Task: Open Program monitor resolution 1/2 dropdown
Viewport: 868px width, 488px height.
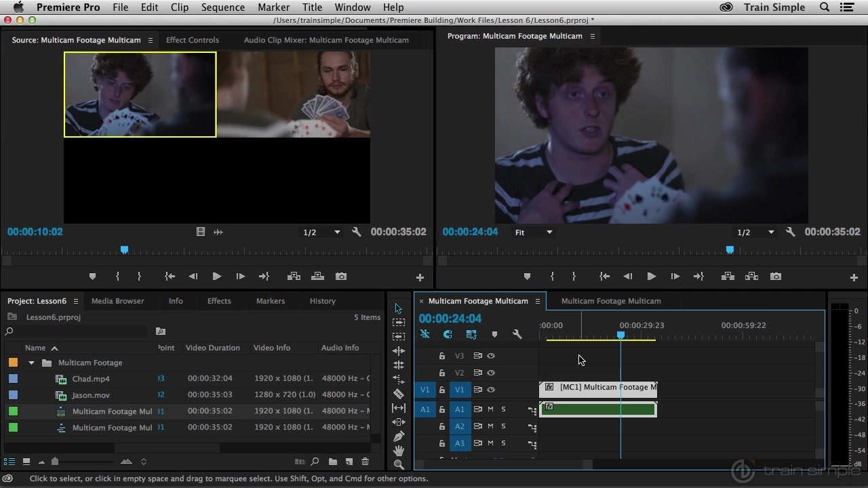Action: 755,232
